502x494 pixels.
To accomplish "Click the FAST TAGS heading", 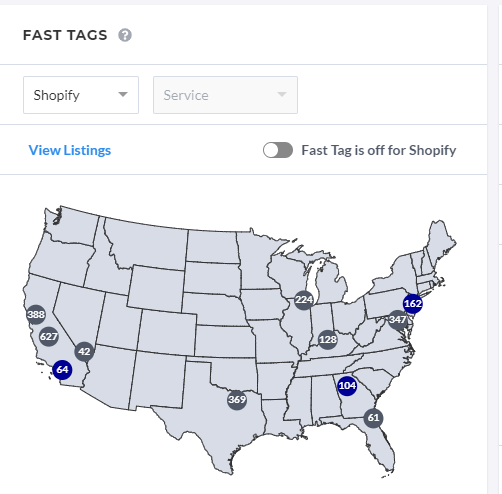I will (x=65, y=35).
